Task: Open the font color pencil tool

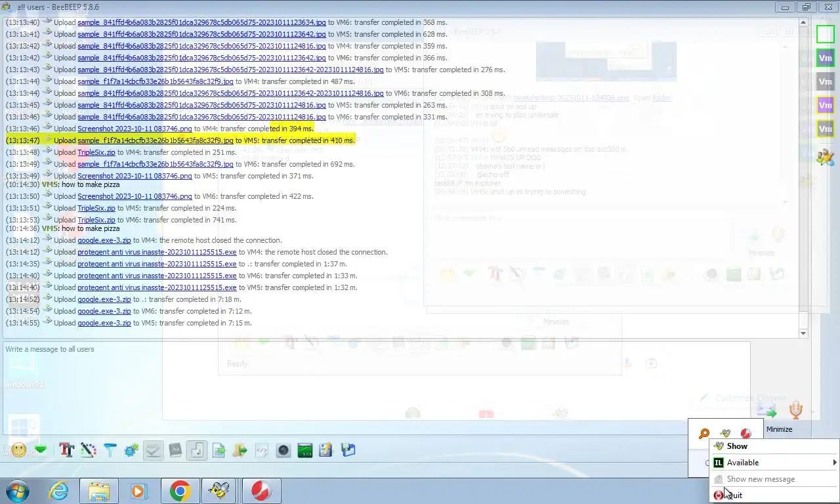Action: pos(88,450)
